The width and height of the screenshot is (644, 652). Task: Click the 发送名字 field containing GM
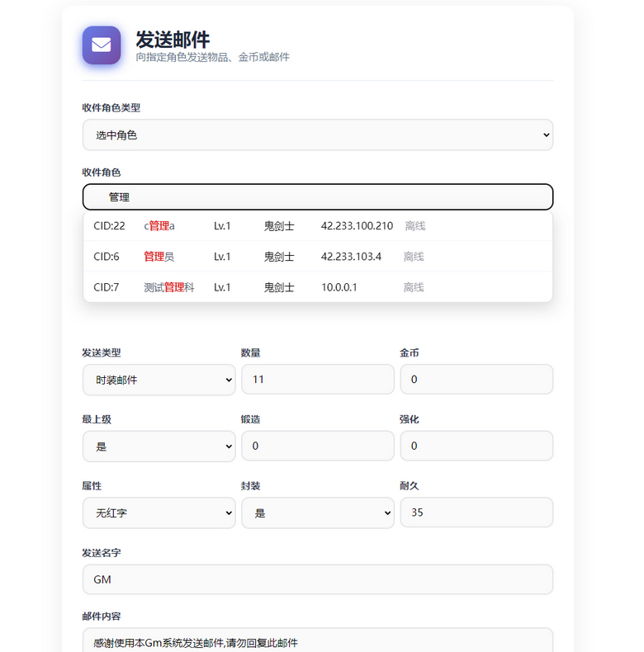point(317,579)
